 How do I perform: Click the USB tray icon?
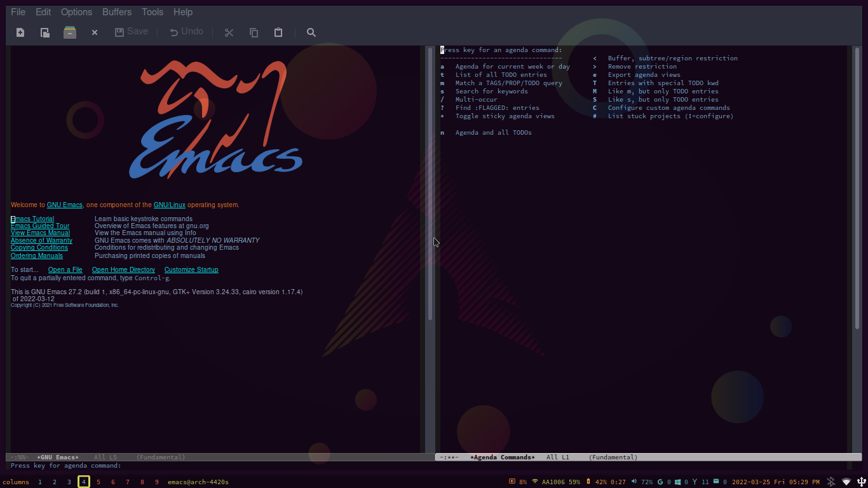862,482
